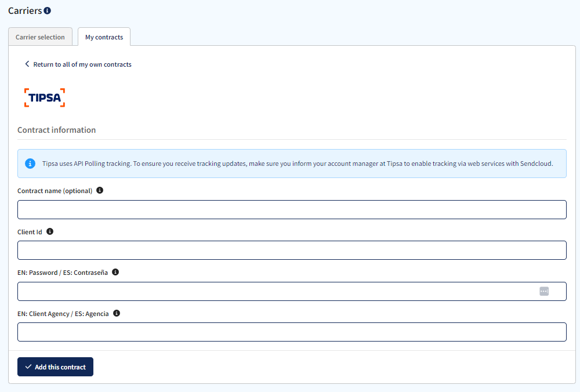Click the TIPSA carrier logo
Viewport: 580px width, 392px height.
coord(45,97)
